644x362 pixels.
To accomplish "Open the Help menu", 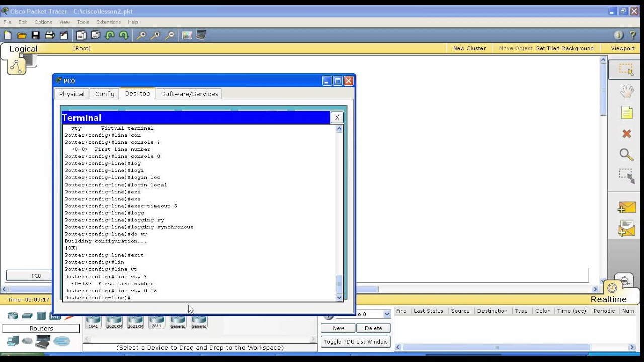I will coord(133,22).
